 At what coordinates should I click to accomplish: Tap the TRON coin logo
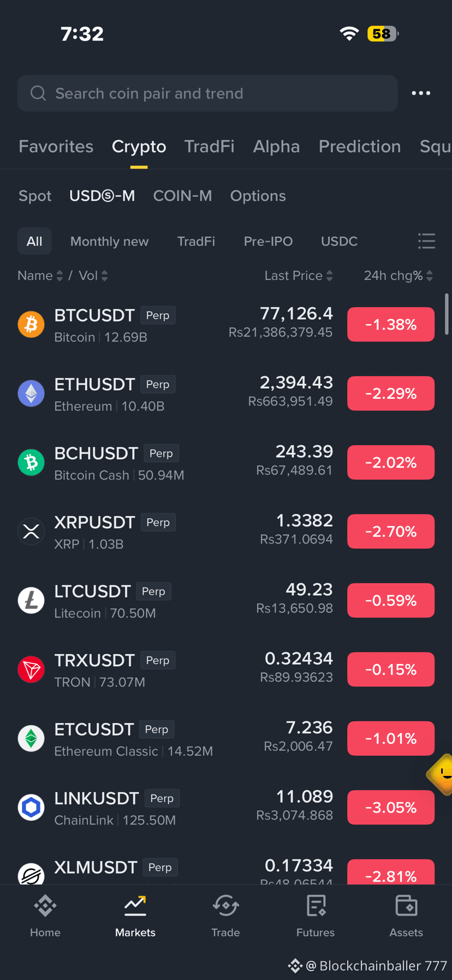(31, 670)
